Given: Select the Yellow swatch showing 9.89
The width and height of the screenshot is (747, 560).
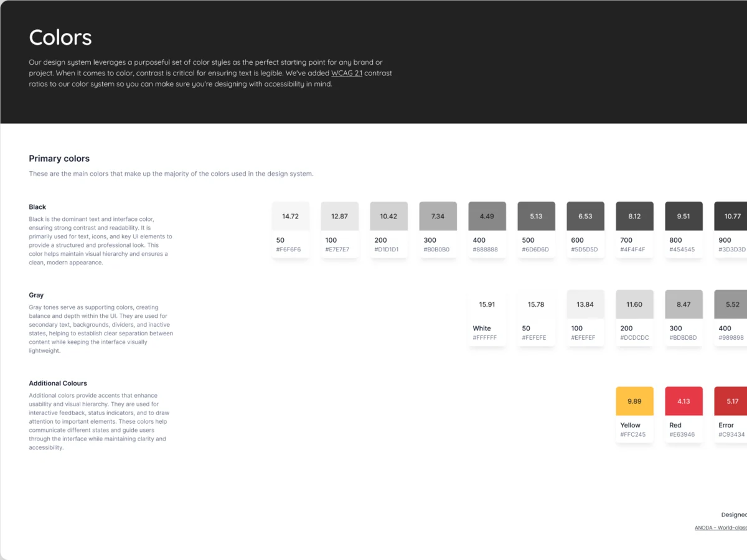Looking at the screenshot, I should click(x=635, y=401).
